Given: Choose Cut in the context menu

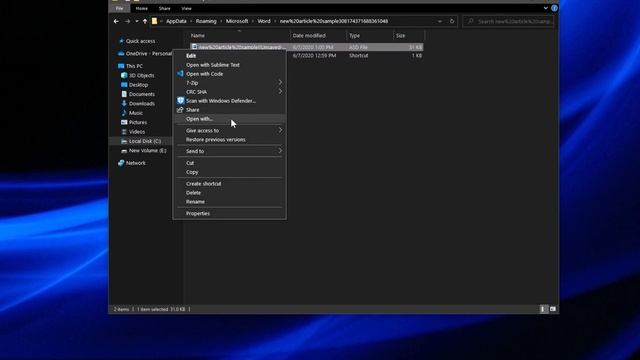Looking at the screenshot, I should point(190,163).
